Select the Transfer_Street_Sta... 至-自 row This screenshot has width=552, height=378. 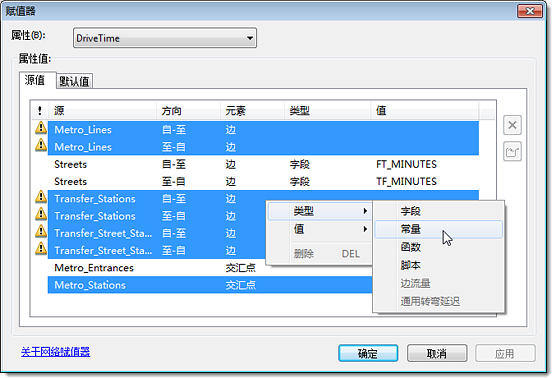pyautogui.click(x=157, y=250)
